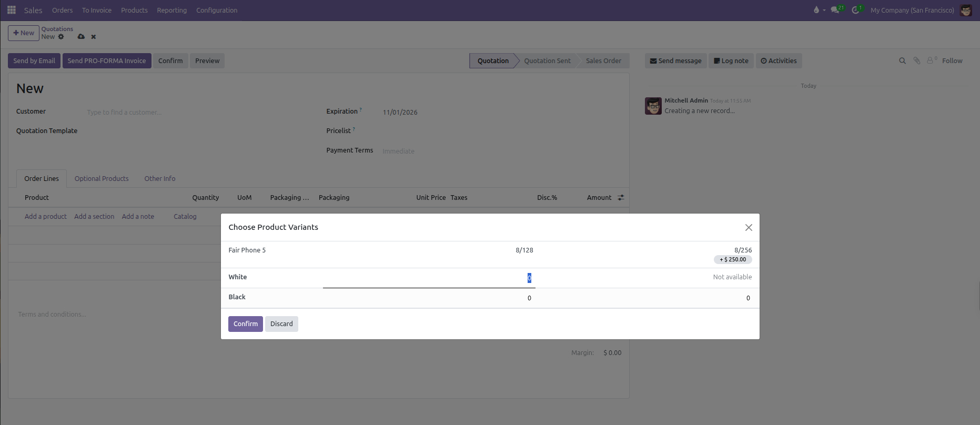
Task: Click the gear icon beside the New breadcrumb
Action: [61, 37]
